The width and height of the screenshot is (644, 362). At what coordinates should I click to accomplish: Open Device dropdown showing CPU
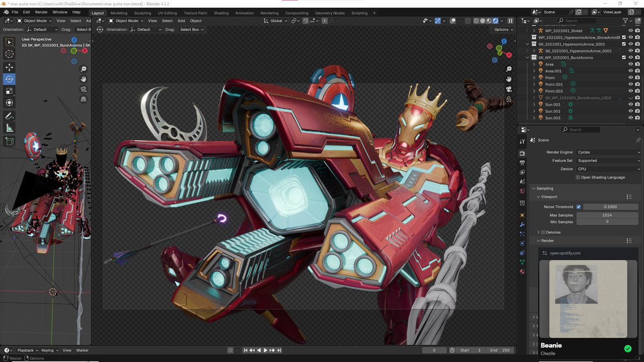tap(608, 169)
